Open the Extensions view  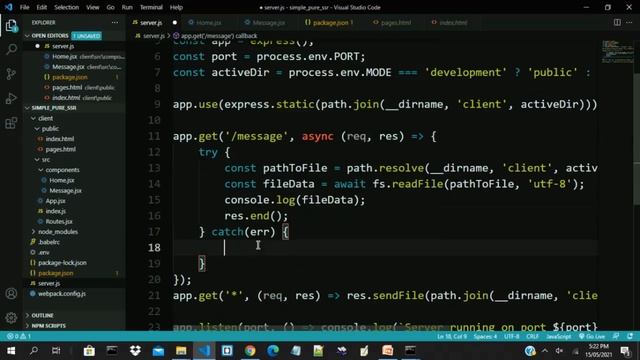(x=11, y=122)
